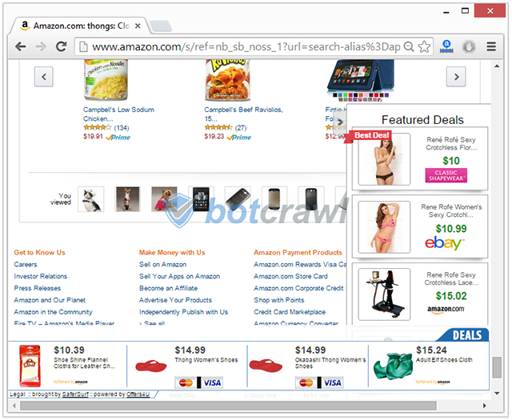Reload the Amazon page
Viewport: 512px width, 420px height.
click(x=61, y=47)
